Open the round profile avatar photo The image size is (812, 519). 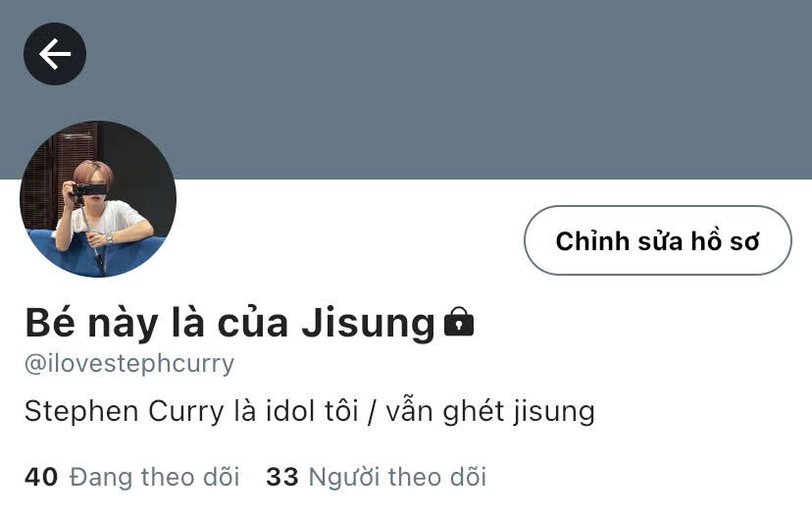coord(98,199)
